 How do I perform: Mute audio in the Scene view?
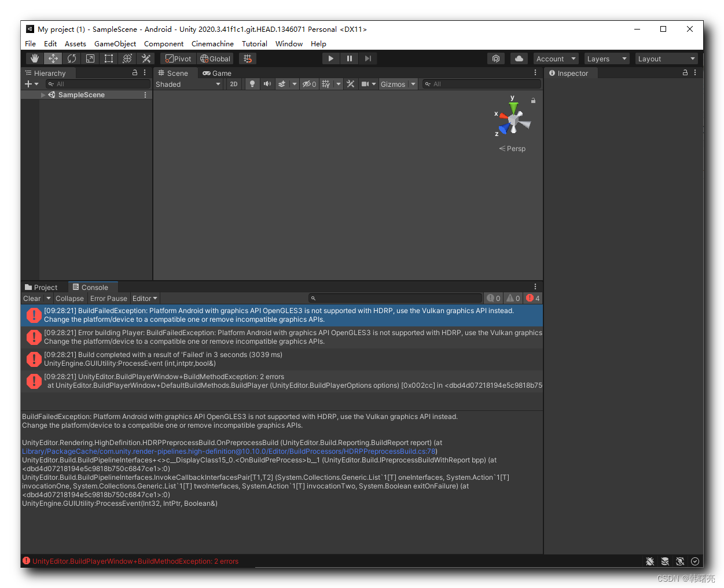(267, 84)
